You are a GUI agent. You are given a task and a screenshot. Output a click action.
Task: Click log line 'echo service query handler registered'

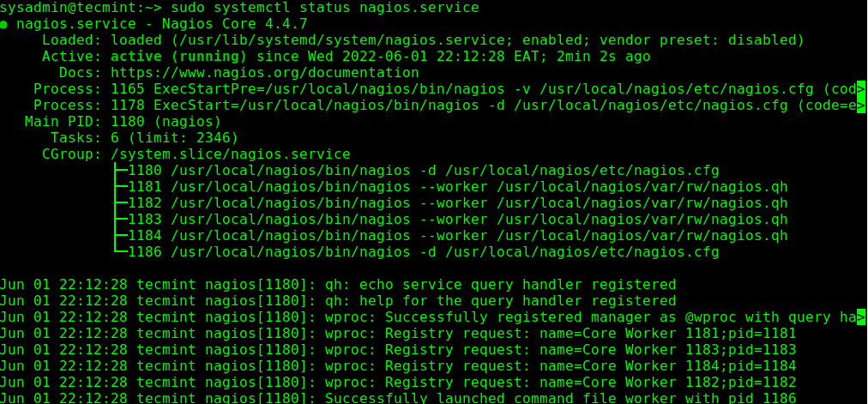click(x=338, y=285)
